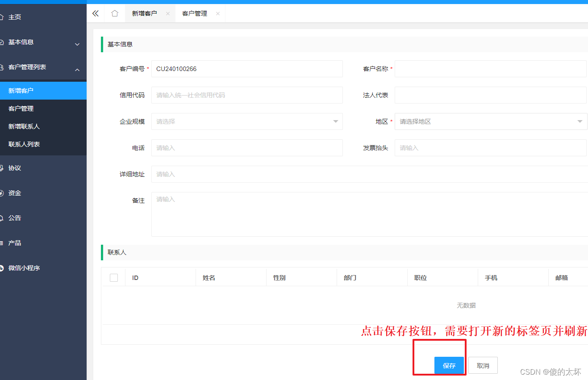Open 新增联系人 in the sidebar
588x380 pixels.
43,126
